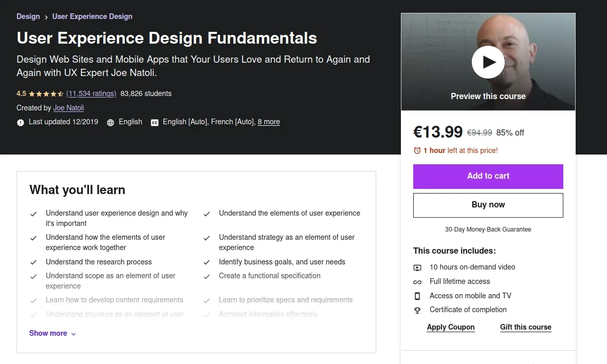The image size is (607, 364).
Task: Select Gift this course link
Action: pos(525,327)
